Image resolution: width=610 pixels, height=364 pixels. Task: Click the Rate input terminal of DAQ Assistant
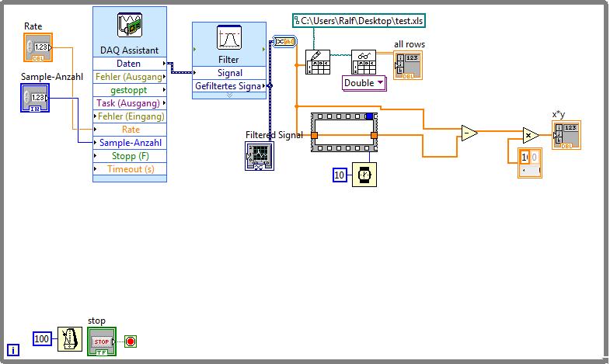130,130
